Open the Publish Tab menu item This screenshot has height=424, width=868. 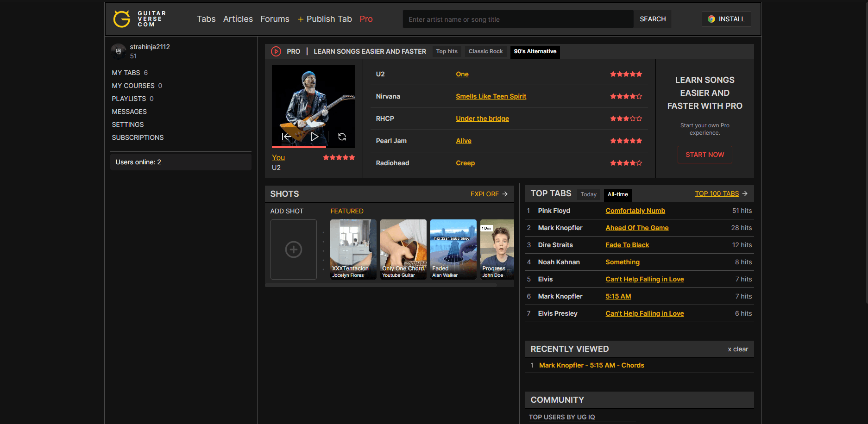(x=325, y=19)
